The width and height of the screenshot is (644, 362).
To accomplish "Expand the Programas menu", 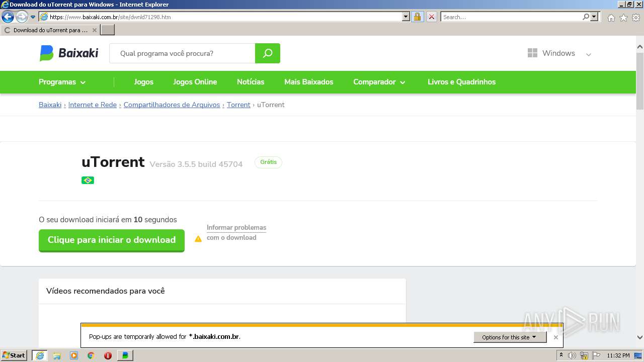I will 62,82.
